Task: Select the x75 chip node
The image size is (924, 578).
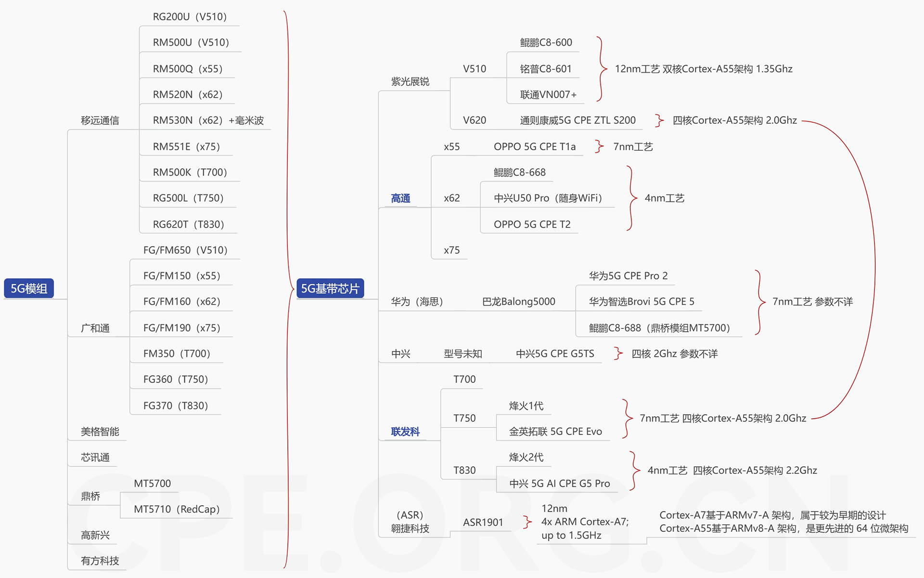Action: [452, 250]
